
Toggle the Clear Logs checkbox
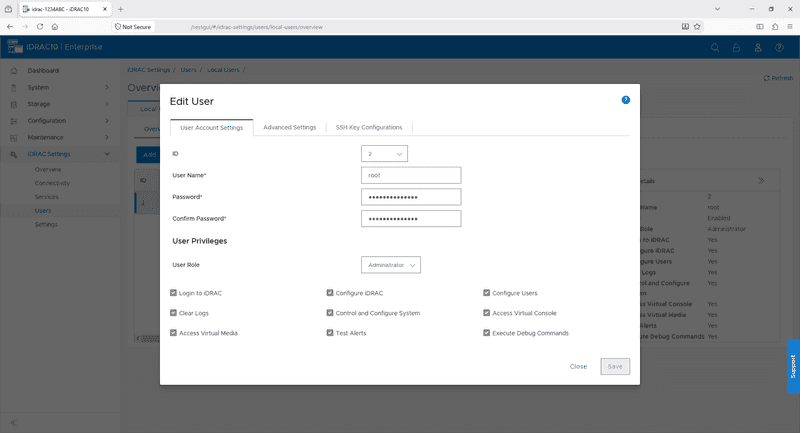(x=173, y=313)
